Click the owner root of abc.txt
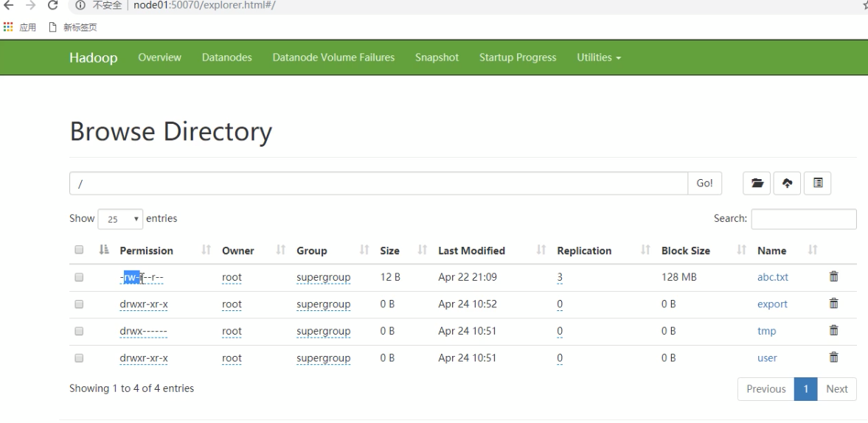 click(x=232, y=277)
